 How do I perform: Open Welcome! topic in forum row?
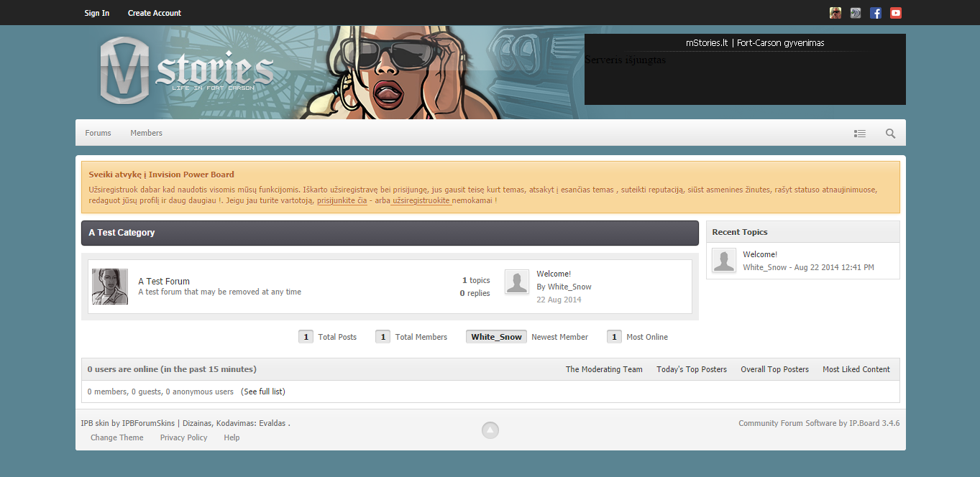(x=554, y=274)
